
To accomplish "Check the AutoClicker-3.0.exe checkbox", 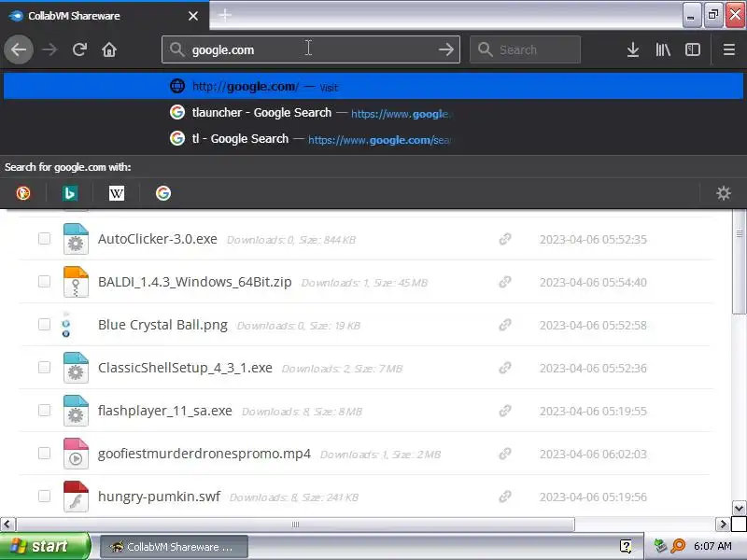I will point(44,239).
